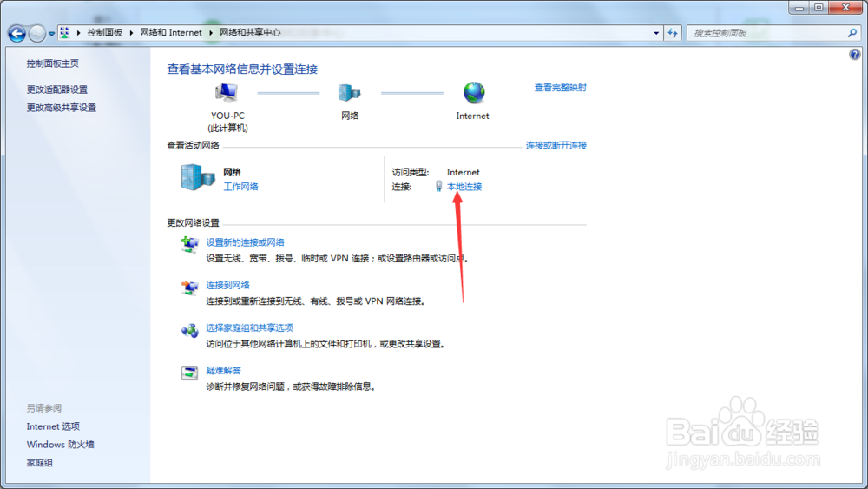The image size is (868, 489).
Task: Open Windows 防火墙 link
Action: tap(61, 445)
